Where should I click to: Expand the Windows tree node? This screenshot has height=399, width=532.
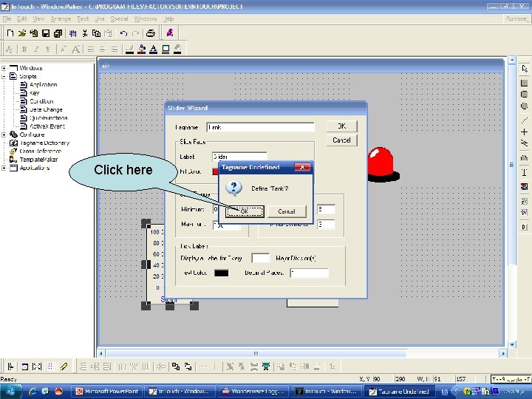(4, 68)
